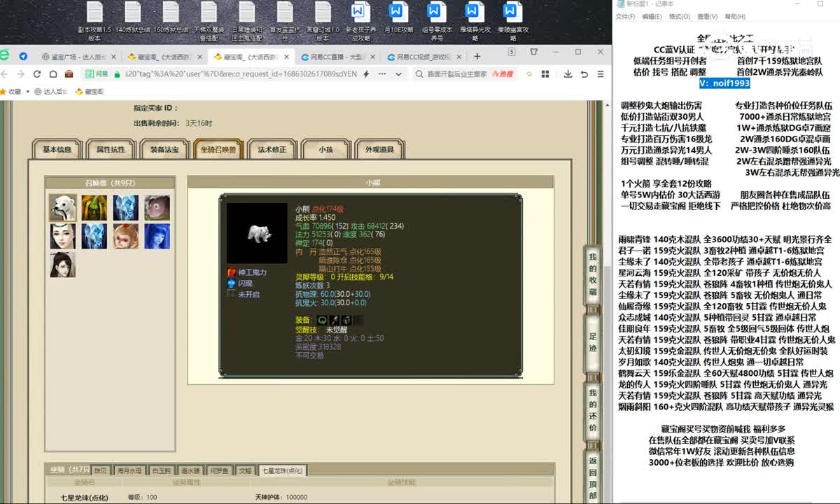Switch to 鉴宝广场 browser tab
Screen dimensions: 840x504
(78, 57)
